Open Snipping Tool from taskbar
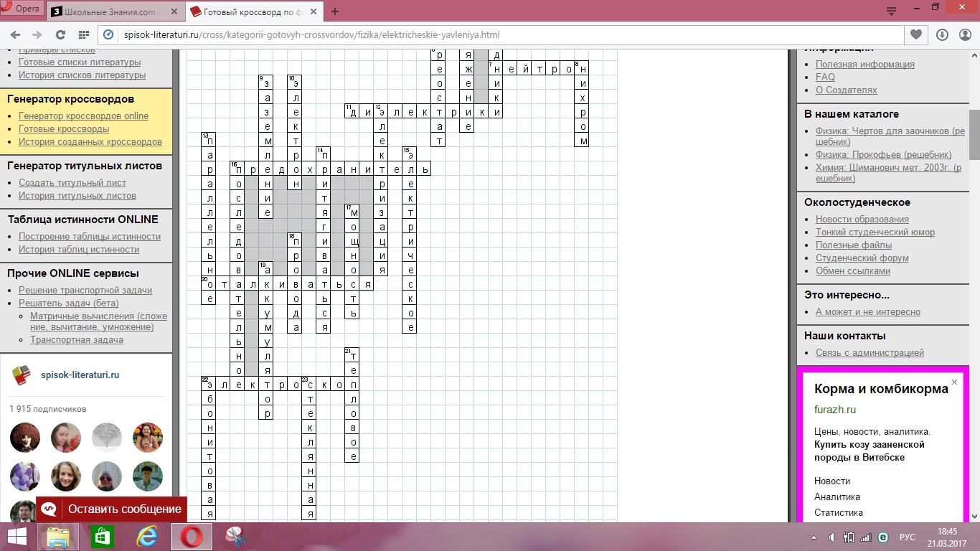 pyautogui.click(x=235, y=537)
